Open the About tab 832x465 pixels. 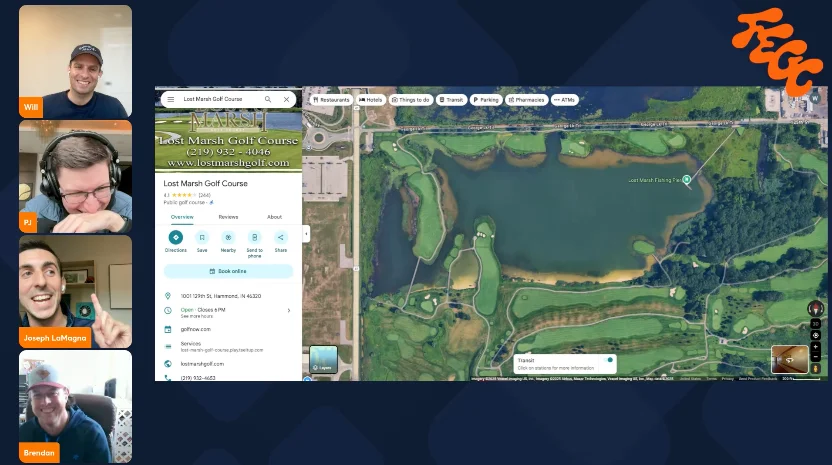(x=274, y=217)
